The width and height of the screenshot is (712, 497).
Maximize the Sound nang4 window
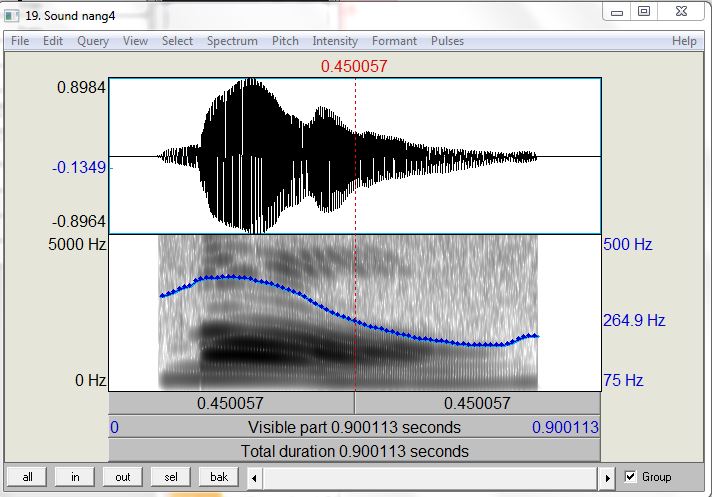[644, 11]
